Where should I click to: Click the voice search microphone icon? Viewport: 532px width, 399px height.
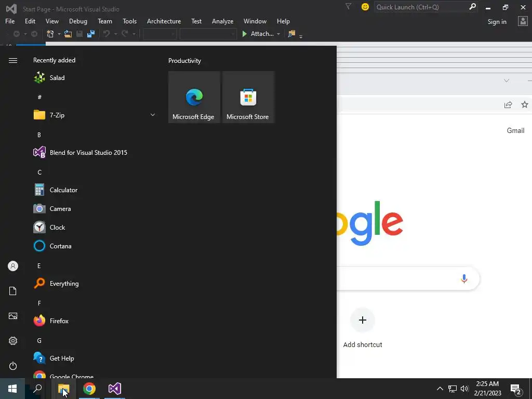(x=464, y=278)
